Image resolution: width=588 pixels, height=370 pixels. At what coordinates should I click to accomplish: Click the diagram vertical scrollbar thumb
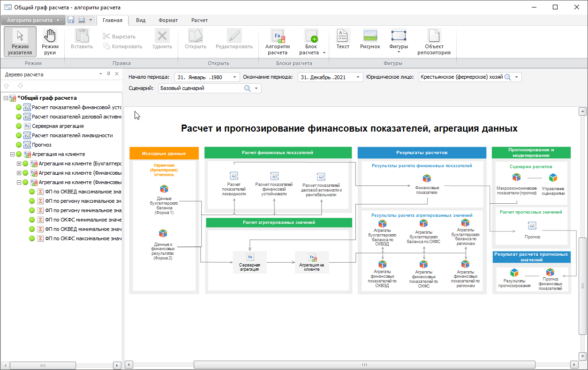tap(582, 286)
